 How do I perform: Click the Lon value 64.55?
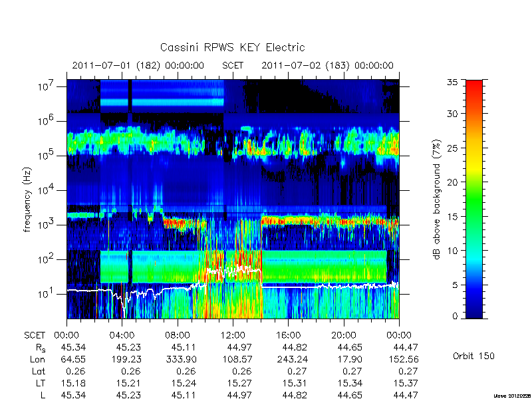click(73, 359)
